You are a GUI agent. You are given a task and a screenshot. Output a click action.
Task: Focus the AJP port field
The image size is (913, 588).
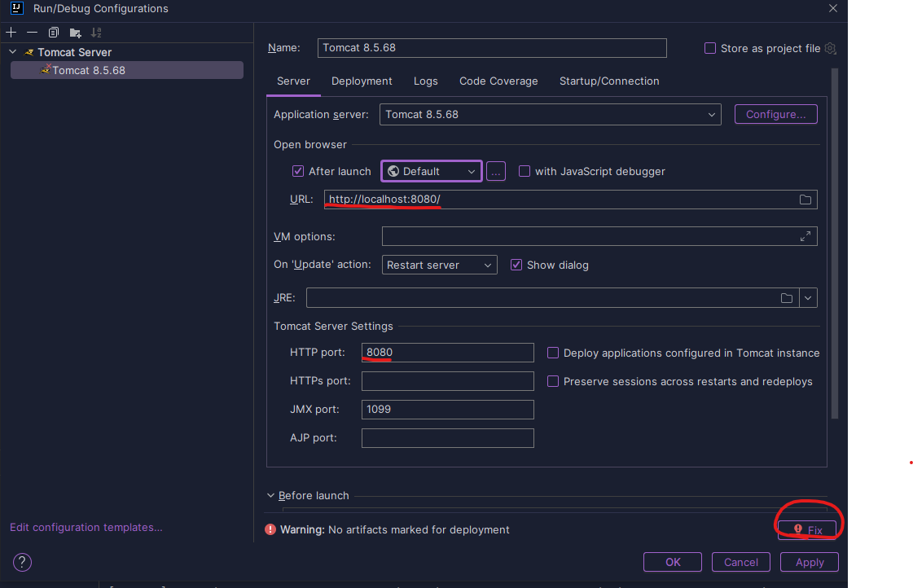(448, 438)
